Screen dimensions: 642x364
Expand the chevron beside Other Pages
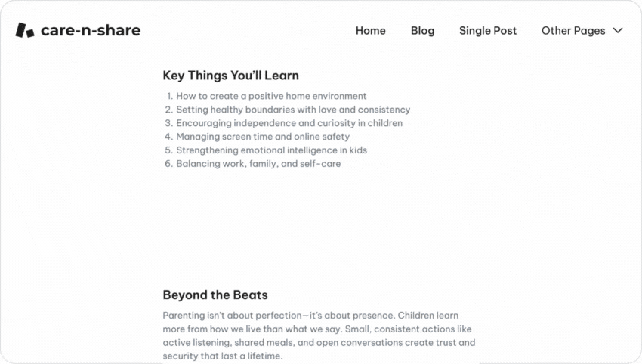click(618, 31)
